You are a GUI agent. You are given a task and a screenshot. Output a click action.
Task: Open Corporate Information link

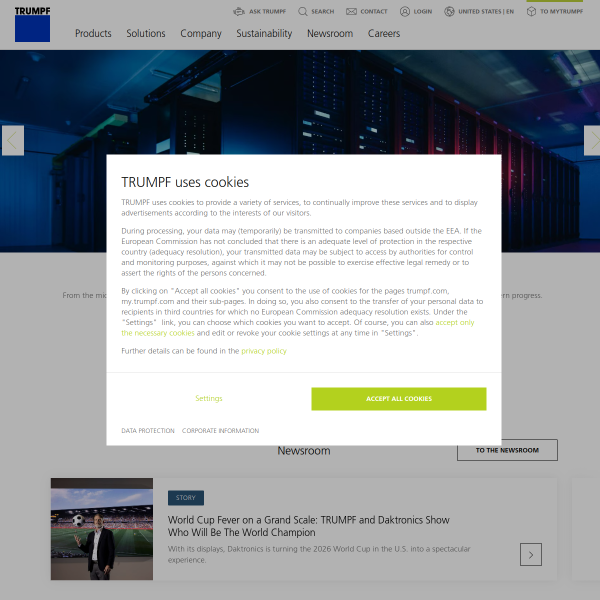pos(220,430)
